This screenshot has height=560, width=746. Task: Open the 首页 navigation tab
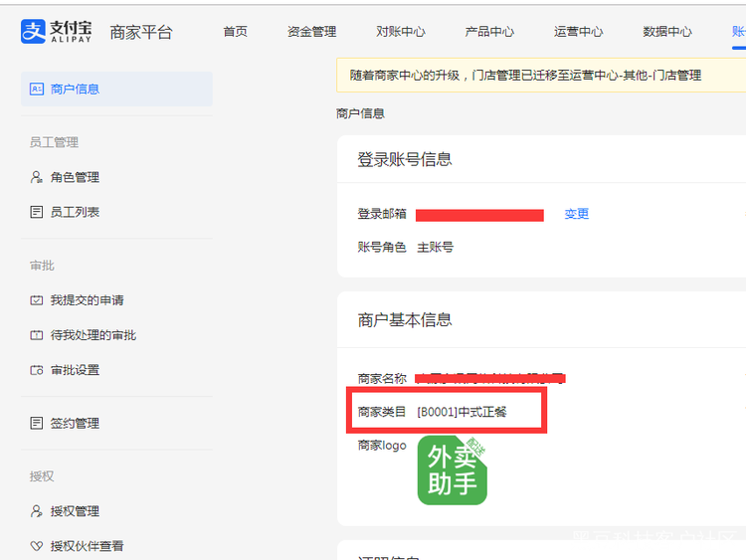(235, 32)
